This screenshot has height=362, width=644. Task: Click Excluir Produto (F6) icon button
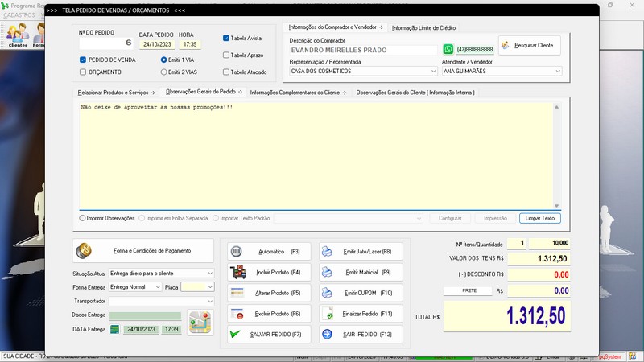238,314
